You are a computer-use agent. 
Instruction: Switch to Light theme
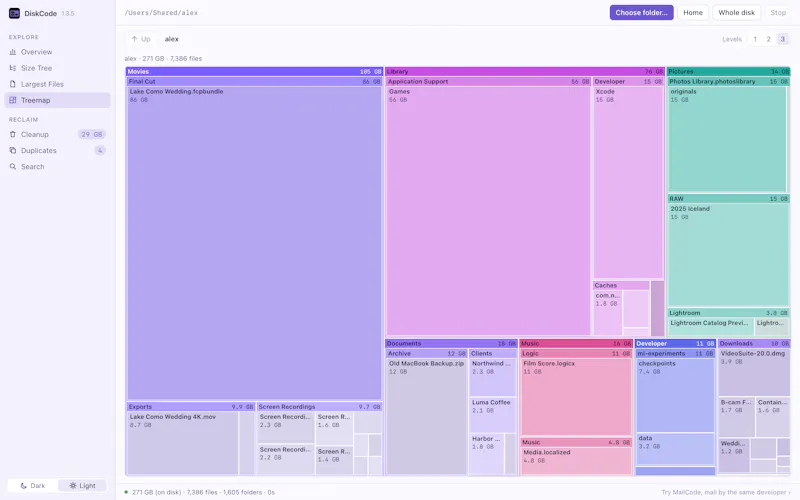(x=82, y=486)
